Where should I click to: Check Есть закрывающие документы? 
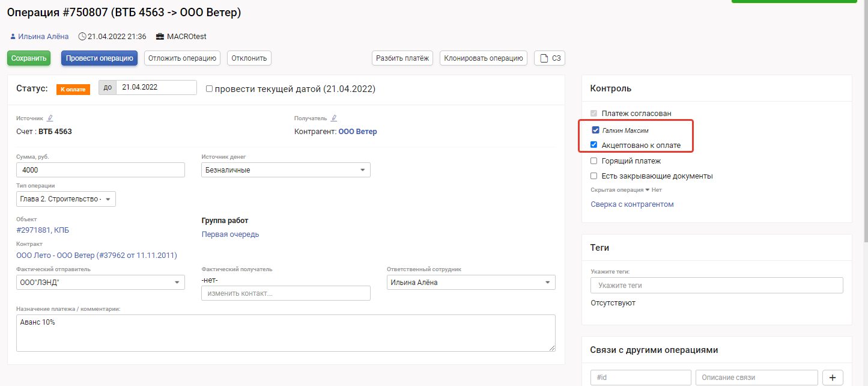pos(594,176)
